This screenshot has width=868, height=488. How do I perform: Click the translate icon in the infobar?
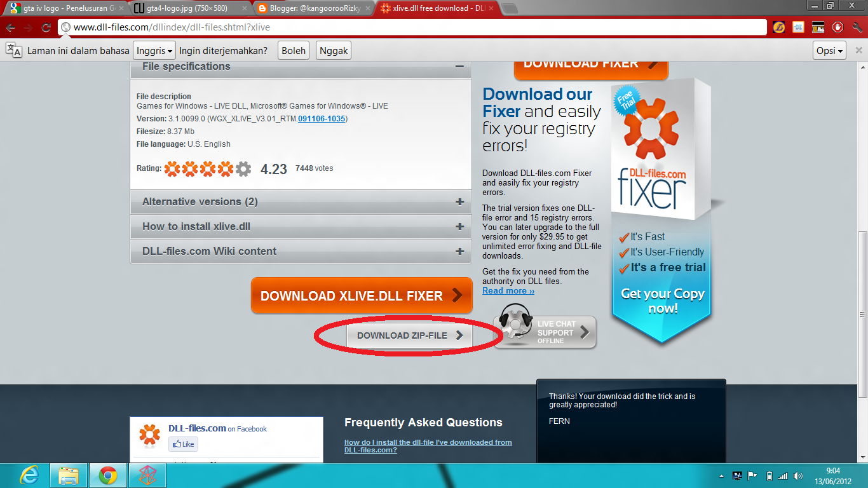(x=14, y=50)
